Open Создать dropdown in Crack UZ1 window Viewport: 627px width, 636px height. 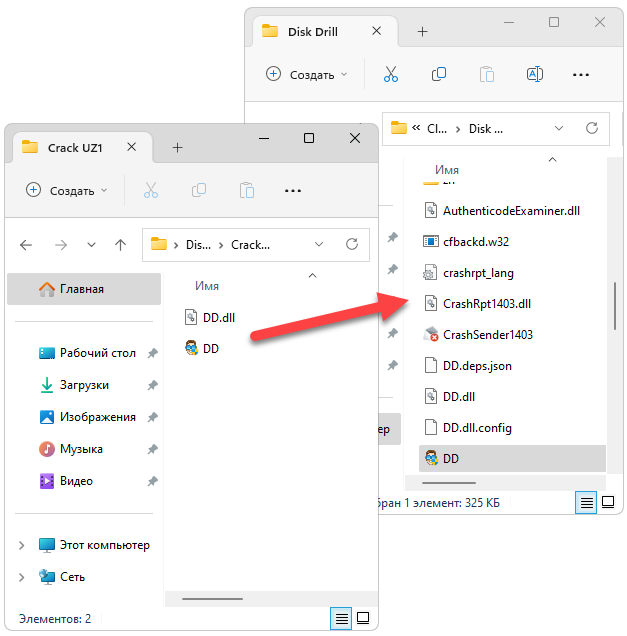pos(67,190)
